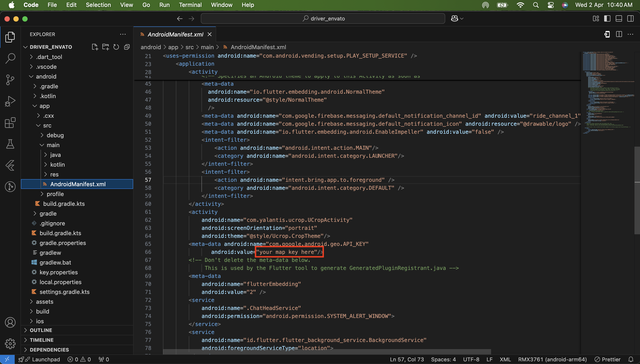Open the Source Control view
This screenshot has width=640, height=364.
click(x=10, y=80)
